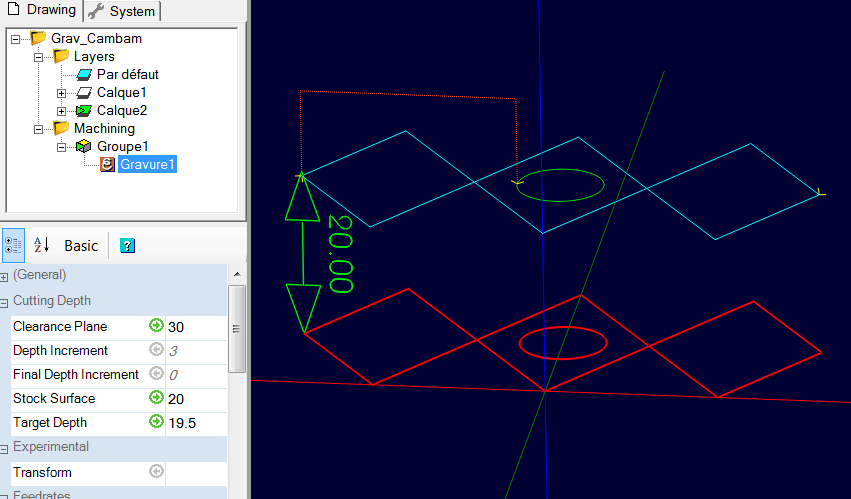Viewport: 851px width, 499px height.
Task: Collapse the Experimental category
Action: [x=4, y=449]
